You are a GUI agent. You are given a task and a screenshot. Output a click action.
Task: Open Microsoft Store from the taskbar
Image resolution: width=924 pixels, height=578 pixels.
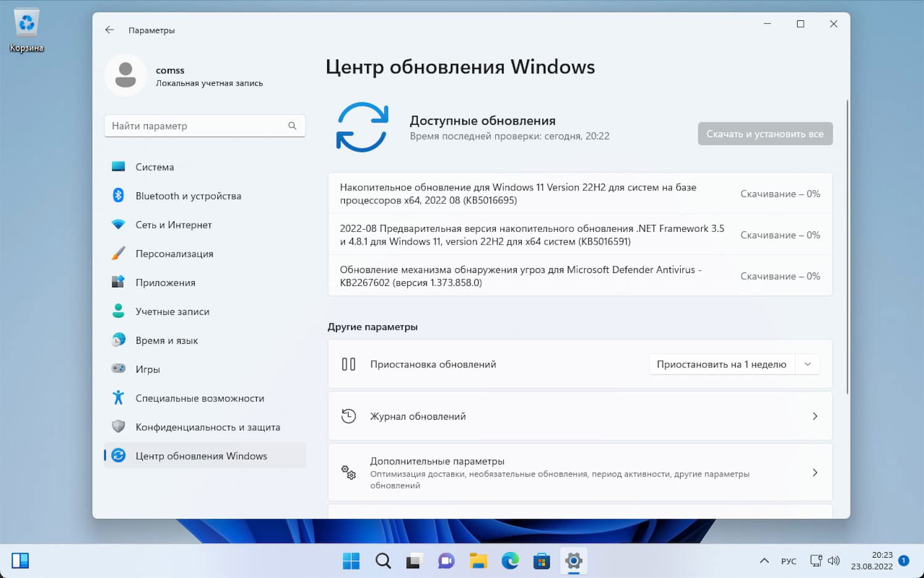(541, 561)
